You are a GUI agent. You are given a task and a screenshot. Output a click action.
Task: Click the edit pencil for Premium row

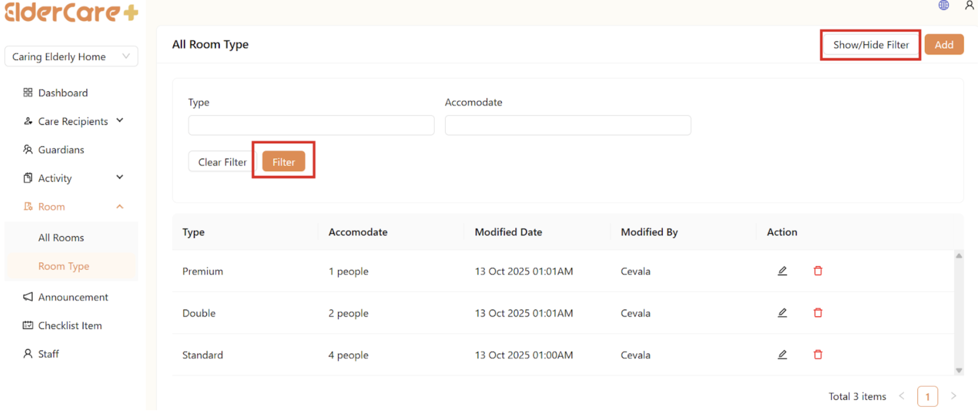(x=782, y=271)
